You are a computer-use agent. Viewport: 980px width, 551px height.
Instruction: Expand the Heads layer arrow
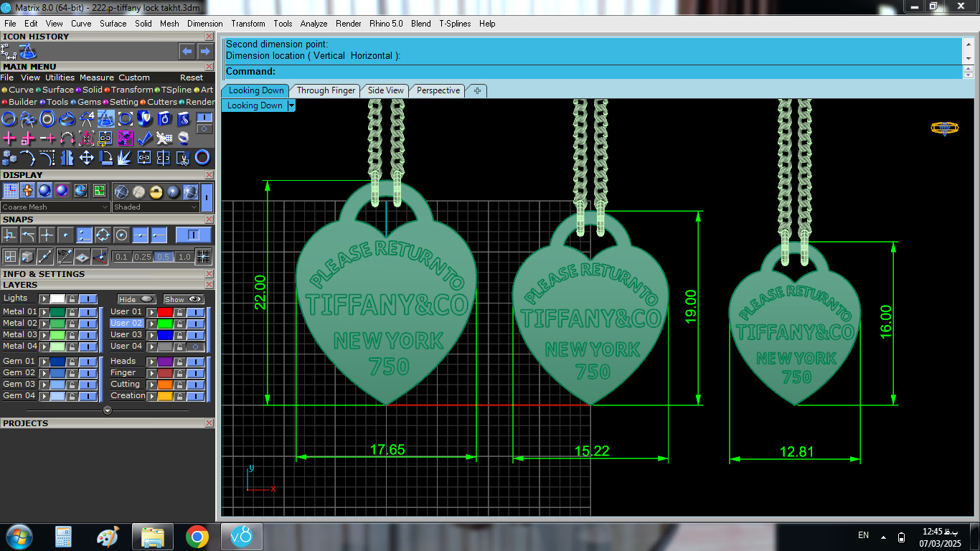pos(151,362)
